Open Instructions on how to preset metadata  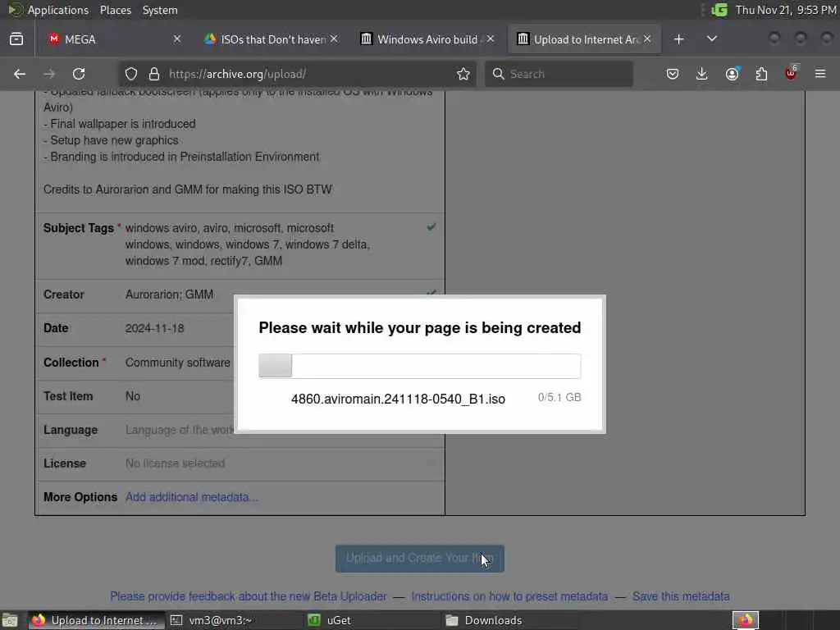point(509,596)
